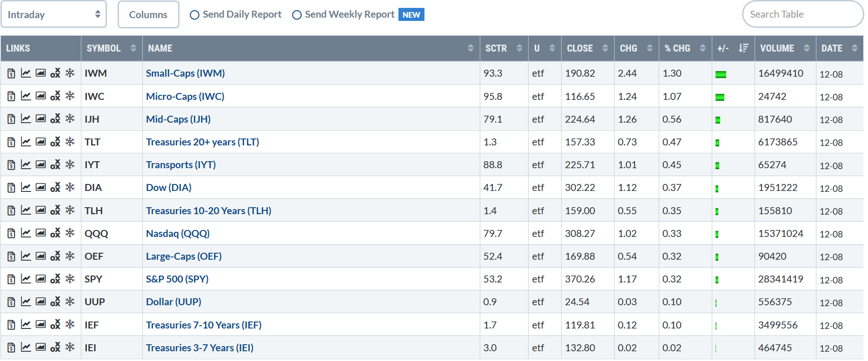
Task: Open the Large-Caps (OEF) link
Action: (184, 256)
